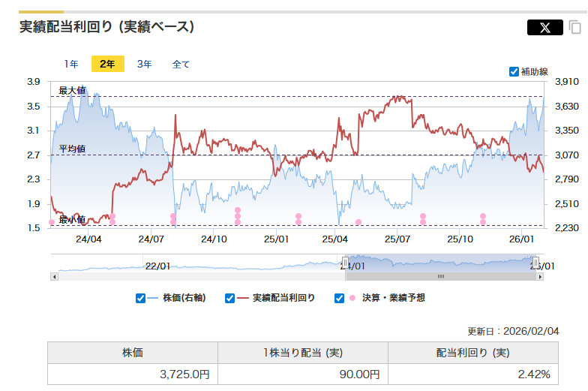This screenshot has width=588, height=391.
Task: Click the pink earnings dot near 25/04
Action: (358, 222)
